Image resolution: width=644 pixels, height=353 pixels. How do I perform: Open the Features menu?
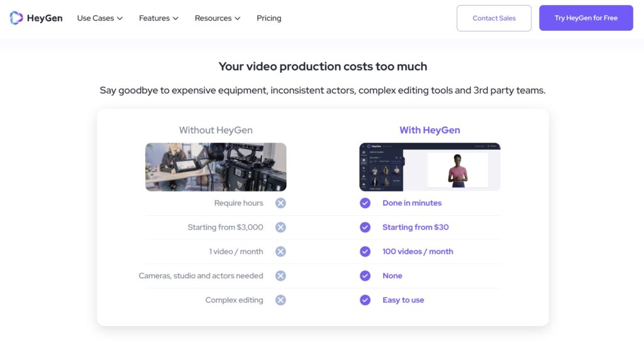[158, 18]
